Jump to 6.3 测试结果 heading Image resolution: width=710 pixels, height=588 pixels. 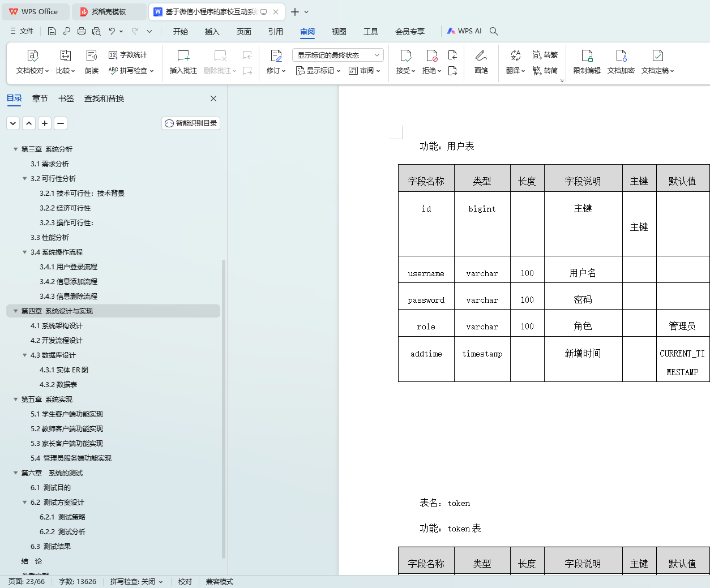pyautogui.click(x=51, y=547)
